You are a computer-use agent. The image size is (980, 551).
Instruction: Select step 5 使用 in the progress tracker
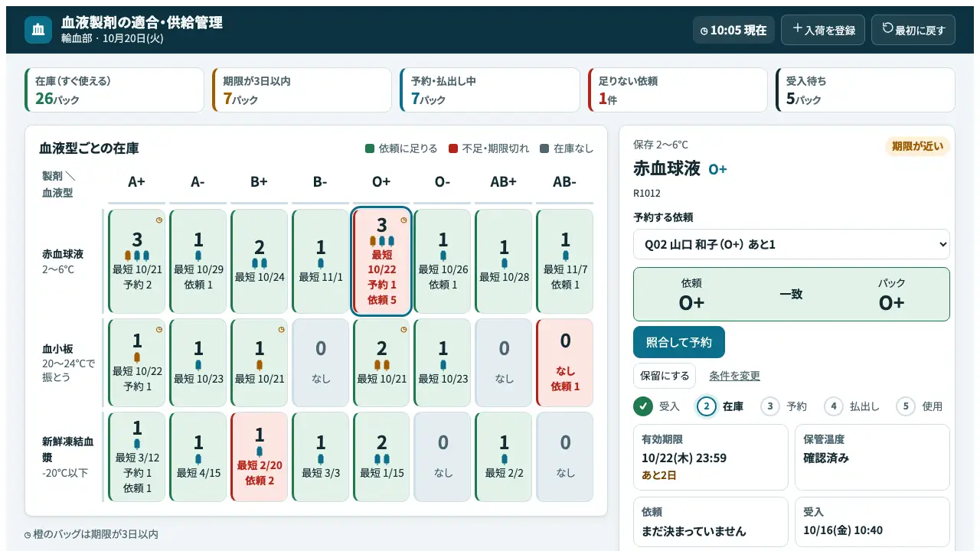point(920,406)
